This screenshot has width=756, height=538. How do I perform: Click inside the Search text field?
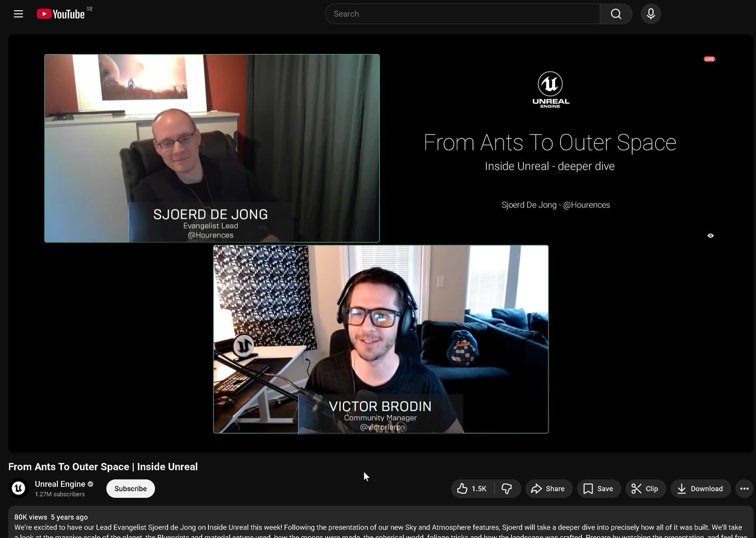click(x=463, y=14)
